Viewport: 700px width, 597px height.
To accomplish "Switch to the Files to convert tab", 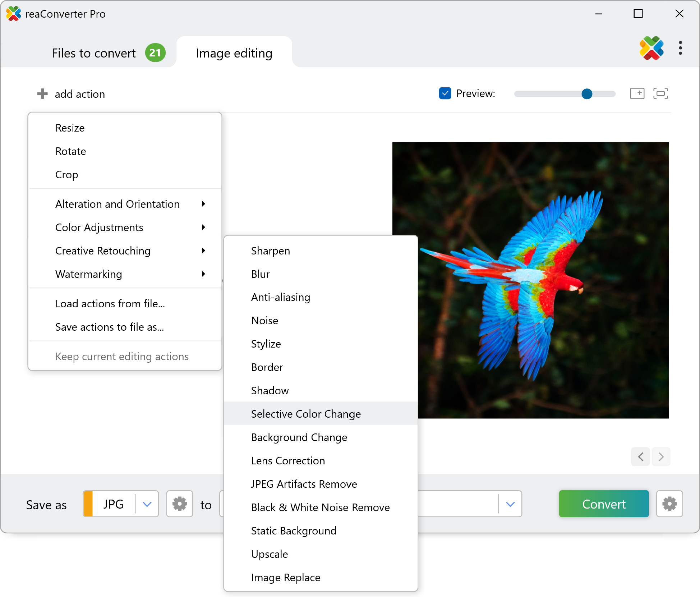I will pyautogui.click(x=94, y=53).
